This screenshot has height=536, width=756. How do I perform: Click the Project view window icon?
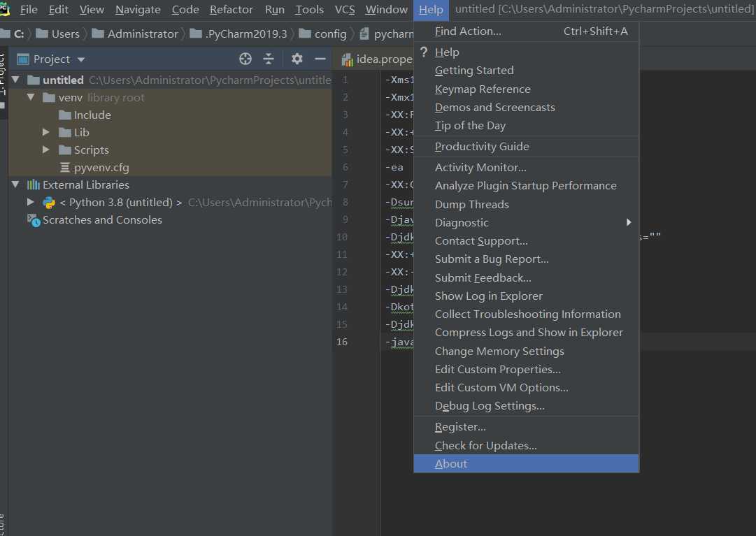tap(22, 59)
